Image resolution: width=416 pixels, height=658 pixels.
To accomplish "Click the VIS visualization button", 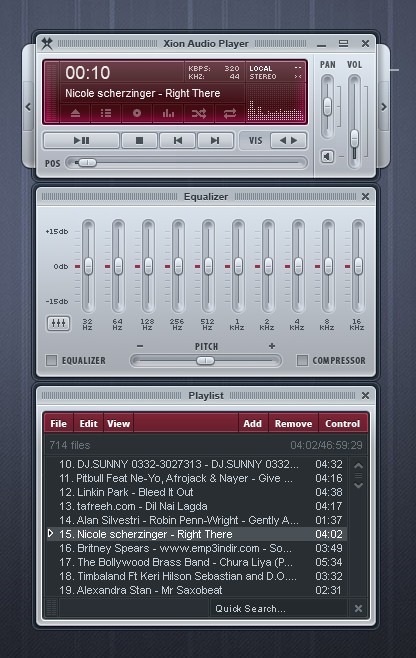I will click(255, 141).
